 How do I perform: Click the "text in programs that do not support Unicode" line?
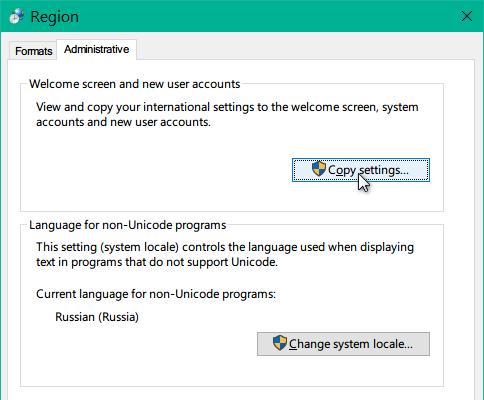[x=157, y=262]
